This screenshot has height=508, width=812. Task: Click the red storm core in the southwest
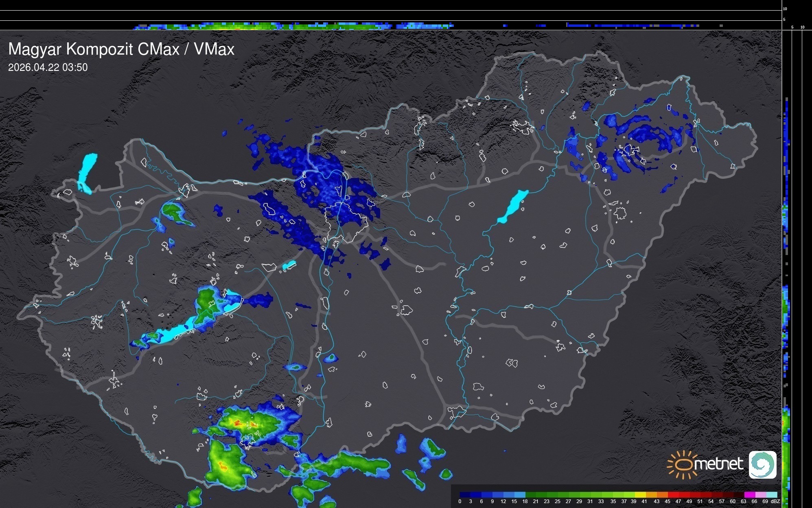coord(236,423)
